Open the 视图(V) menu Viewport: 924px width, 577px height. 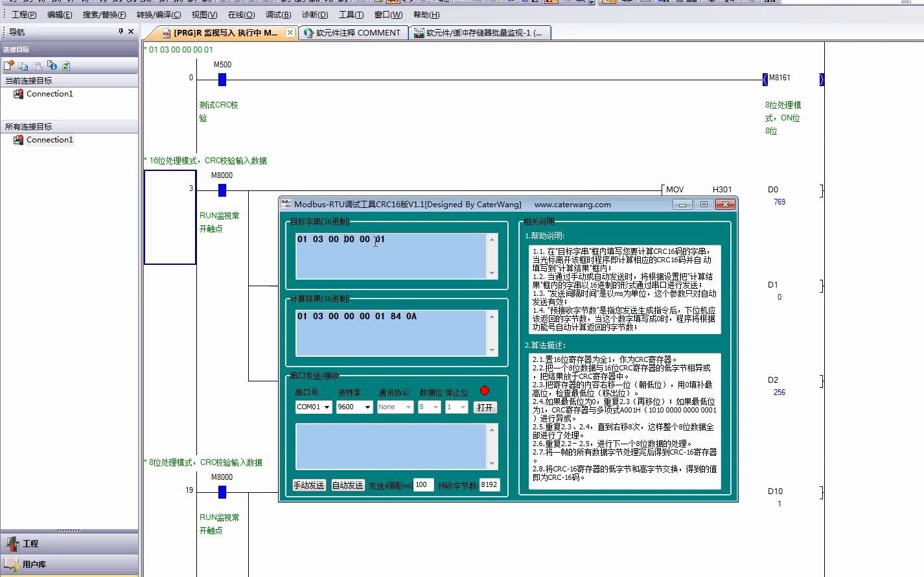click(x=204, y=14)
